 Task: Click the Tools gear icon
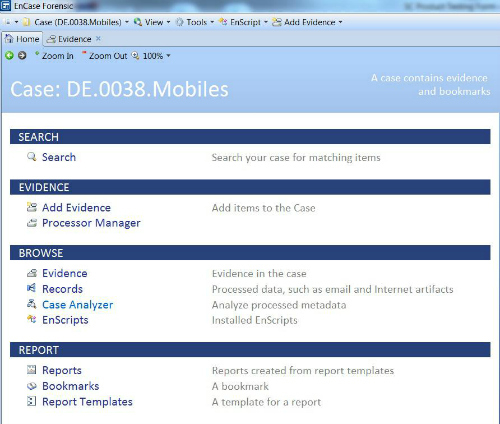tap(180, 22)
